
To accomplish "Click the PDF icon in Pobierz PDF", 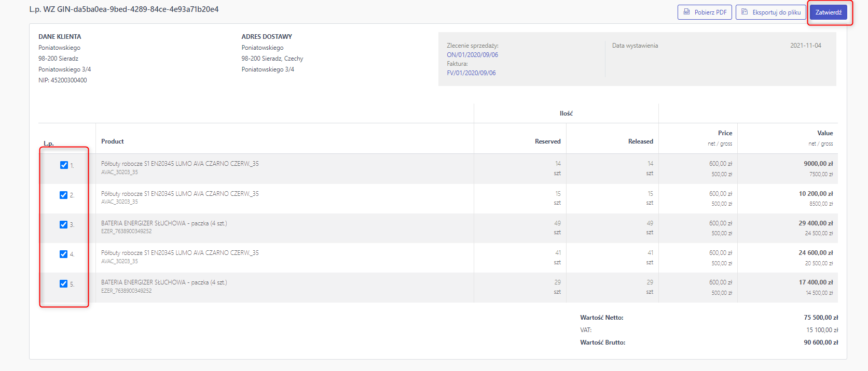I will click(x=686, y=12).
